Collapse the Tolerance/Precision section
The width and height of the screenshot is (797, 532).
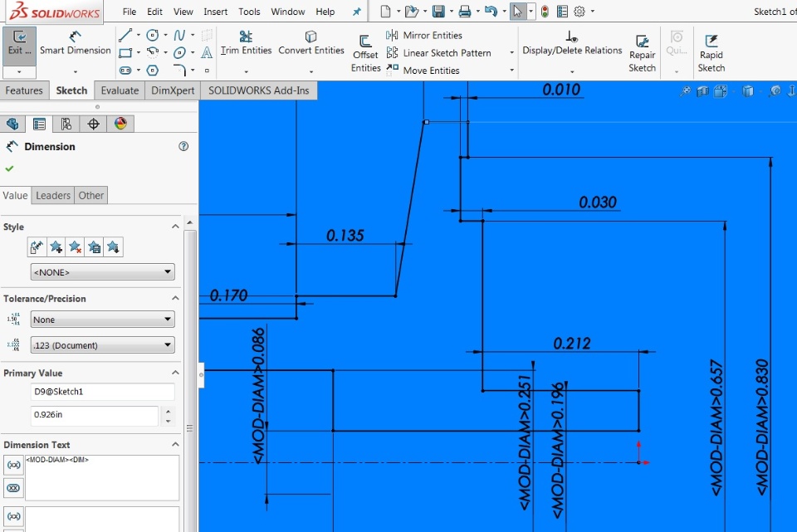click(175, 298)
